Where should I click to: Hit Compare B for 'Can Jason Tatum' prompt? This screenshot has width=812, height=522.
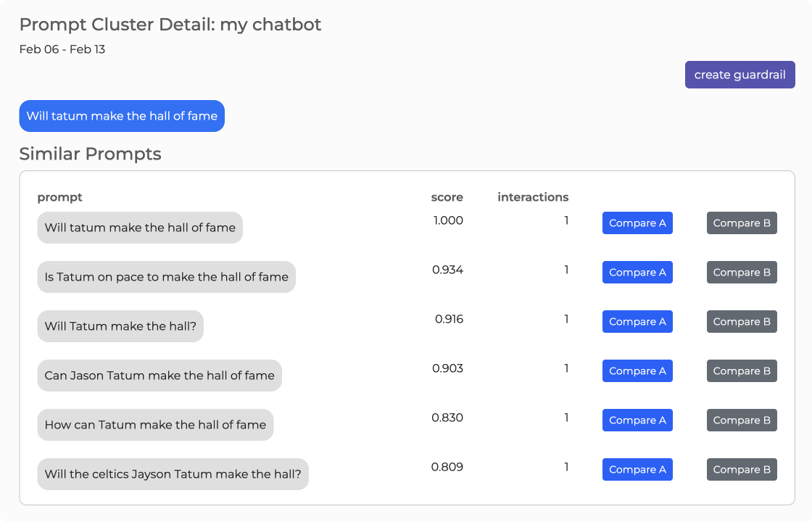(x=742, y=371)
